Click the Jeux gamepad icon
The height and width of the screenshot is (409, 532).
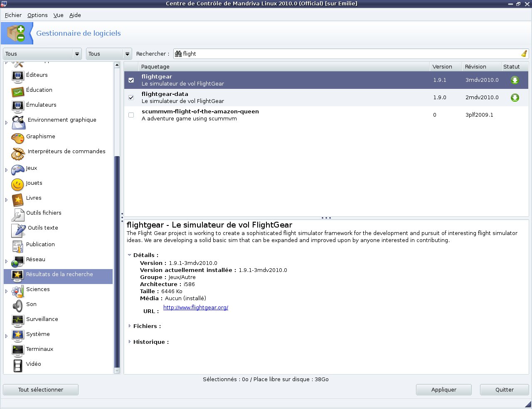pos(17,170)
